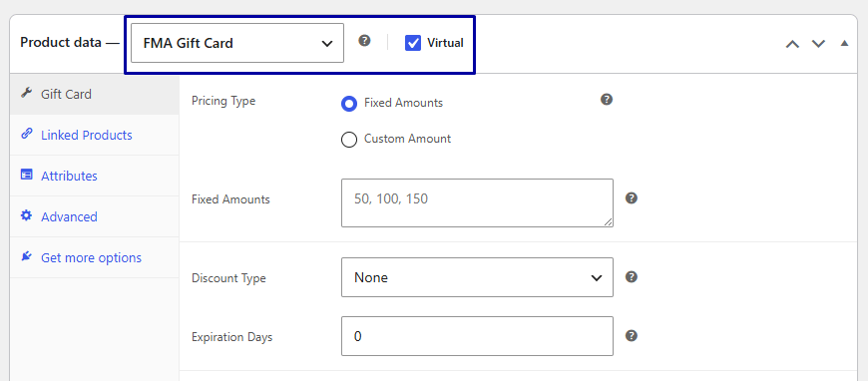Click the Fixed Amounts help icon
The width and height of the screenshot is (868, 381).
point(632,198)
